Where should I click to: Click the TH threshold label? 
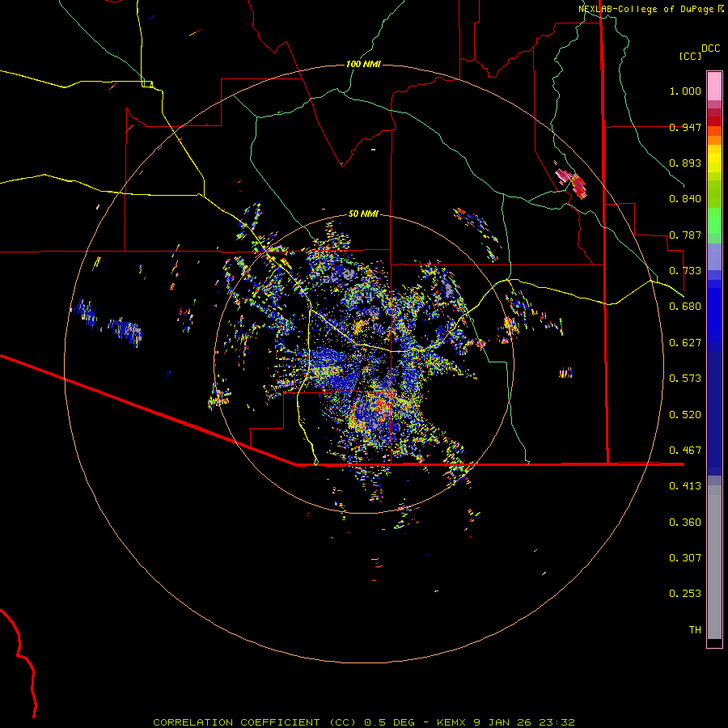[x=695, y=630]
